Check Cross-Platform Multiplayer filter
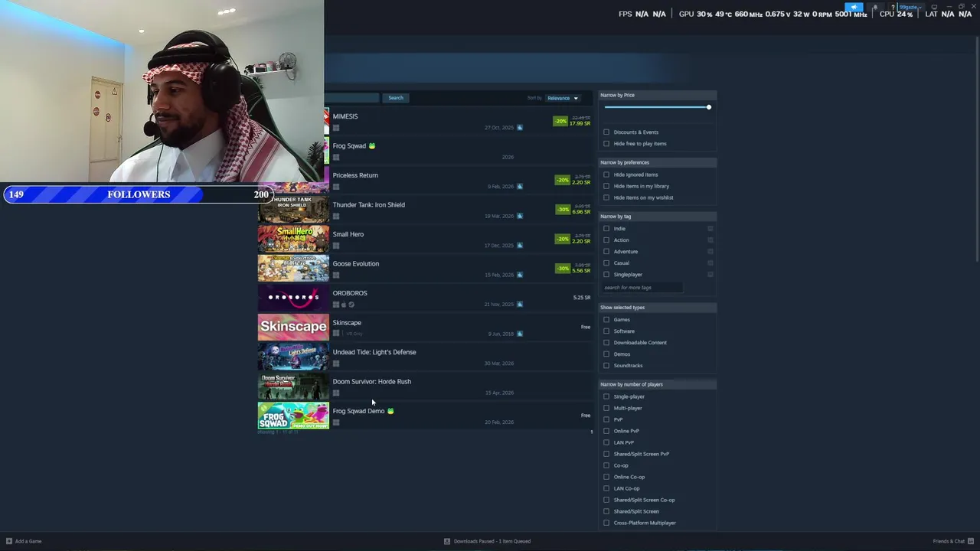This screenshot has width=980, height=551. click(x=606, y=523)
